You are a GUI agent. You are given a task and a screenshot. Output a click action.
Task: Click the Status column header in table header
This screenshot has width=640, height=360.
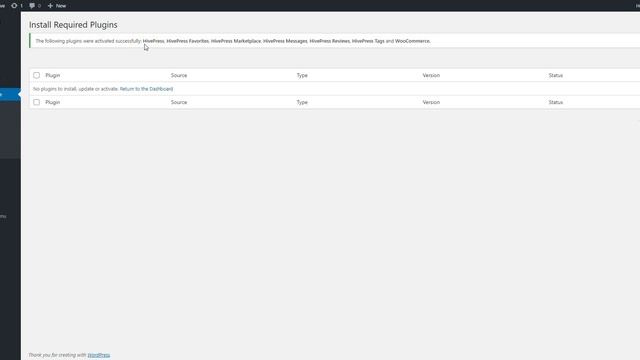556,76
